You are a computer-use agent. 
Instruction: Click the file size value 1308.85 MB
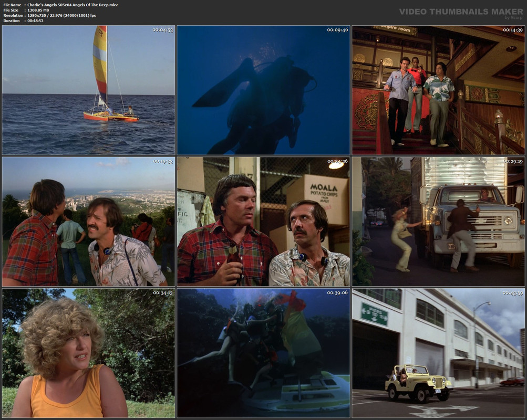[38, 10]
